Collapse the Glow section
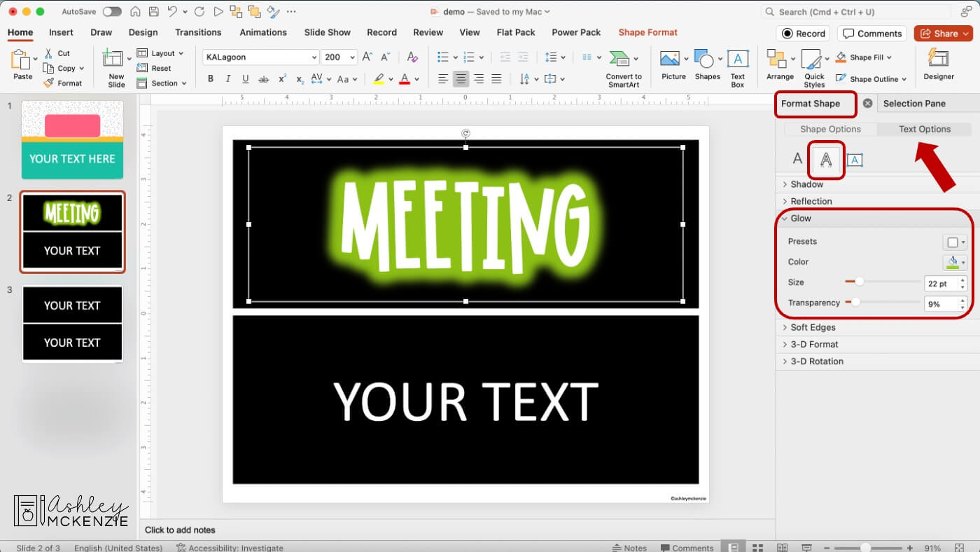980x552 pixels. click(800, 218)
